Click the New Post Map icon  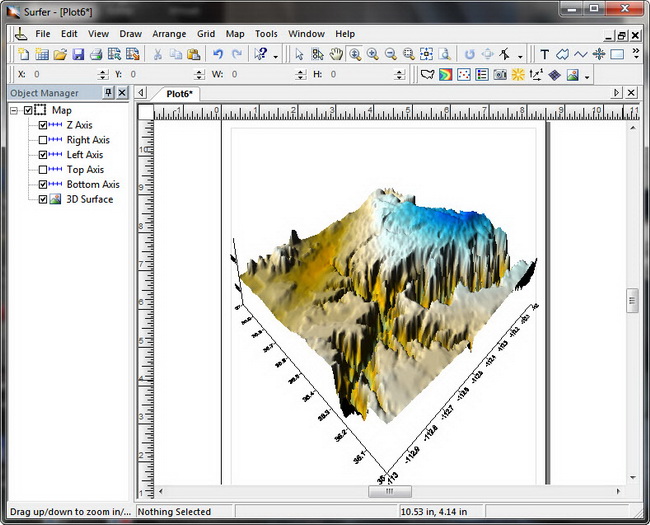pyautogui.click(x=464, y=75)
